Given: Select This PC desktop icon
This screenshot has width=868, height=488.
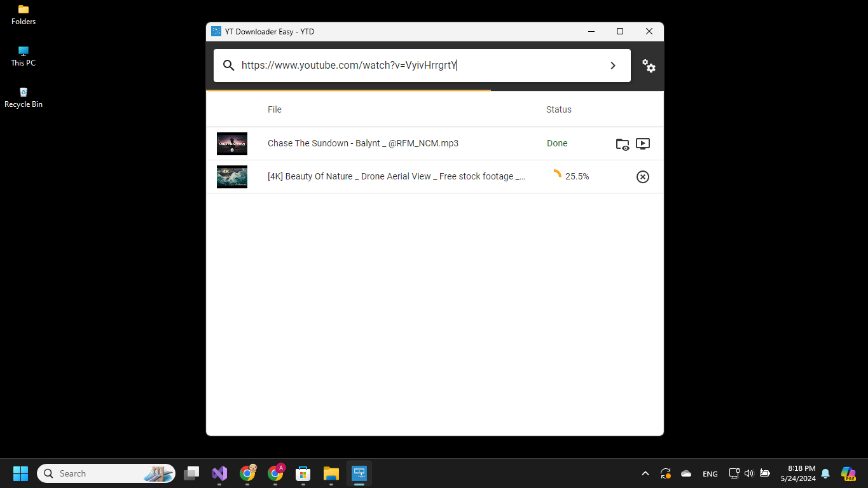Looking at the screenshot, I should [24, 56].
